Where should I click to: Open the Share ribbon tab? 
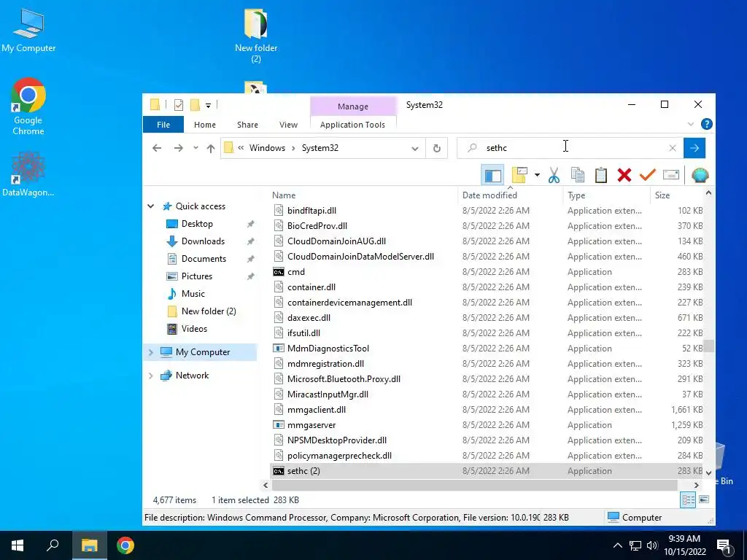(x=248, y=125)
